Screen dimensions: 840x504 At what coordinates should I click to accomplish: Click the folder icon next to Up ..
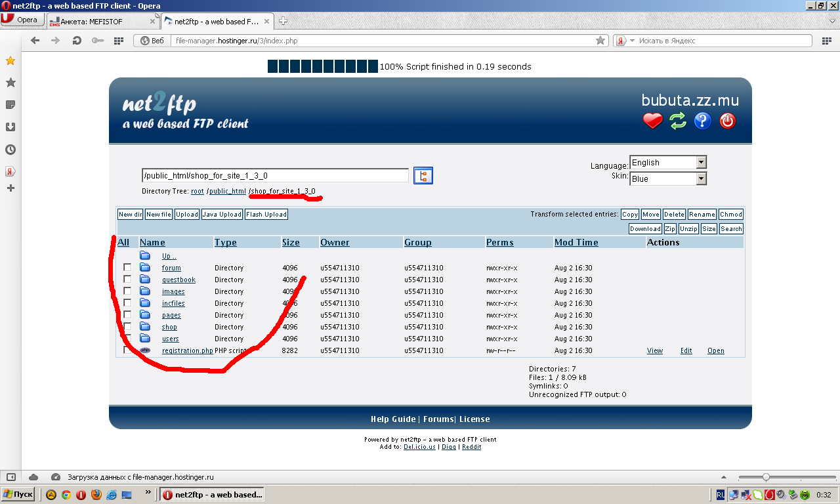point(145,256)
